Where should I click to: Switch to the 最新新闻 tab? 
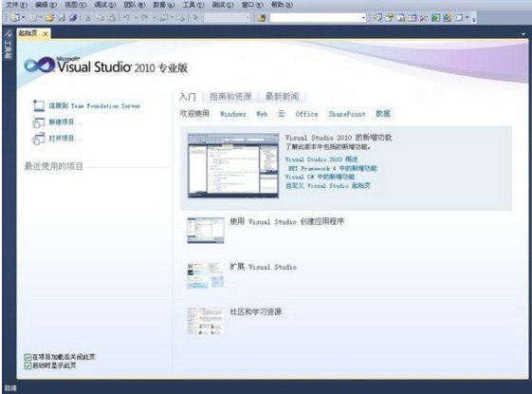click(283, 97)
